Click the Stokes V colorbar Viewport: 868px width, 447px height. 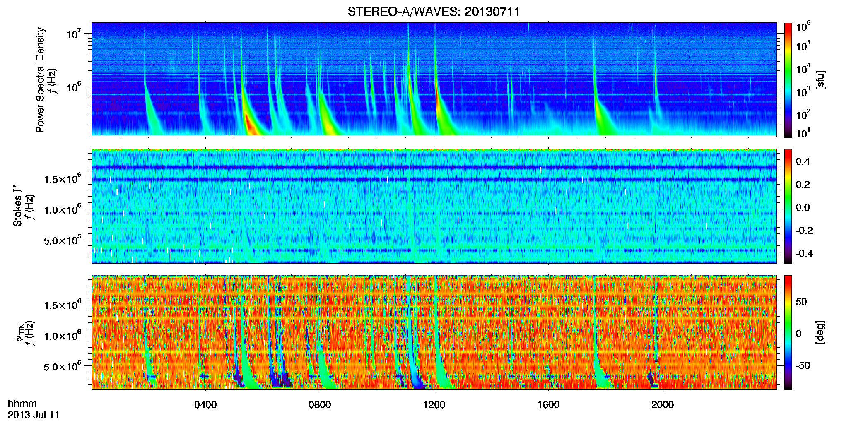(x=788, y=206)
